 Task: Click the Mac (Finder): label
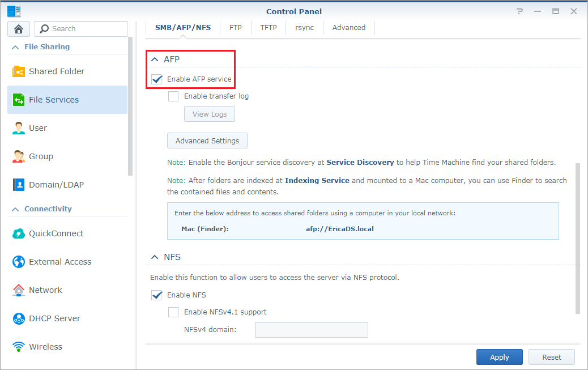pyautogui.click(x=204, y=229)
